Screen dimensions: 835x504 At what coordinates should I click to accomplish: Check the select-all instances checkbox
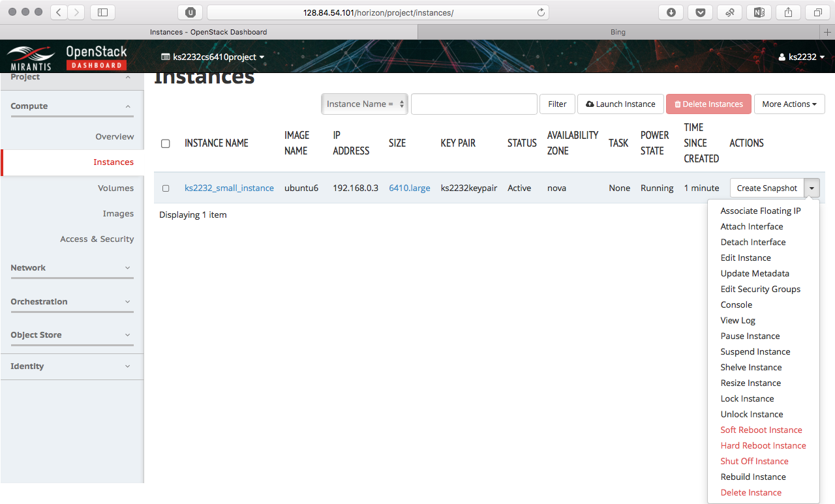pos(166,143)
